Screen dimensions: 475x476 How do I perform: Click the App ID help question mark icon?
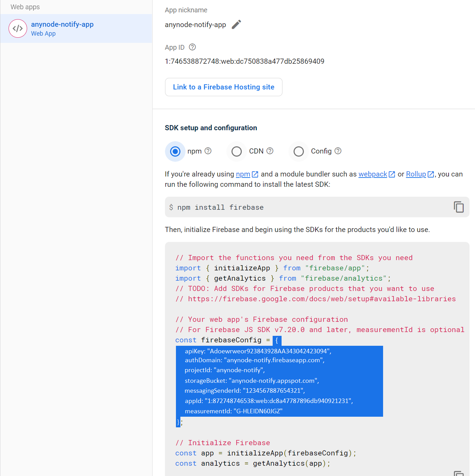pos(192,47)
